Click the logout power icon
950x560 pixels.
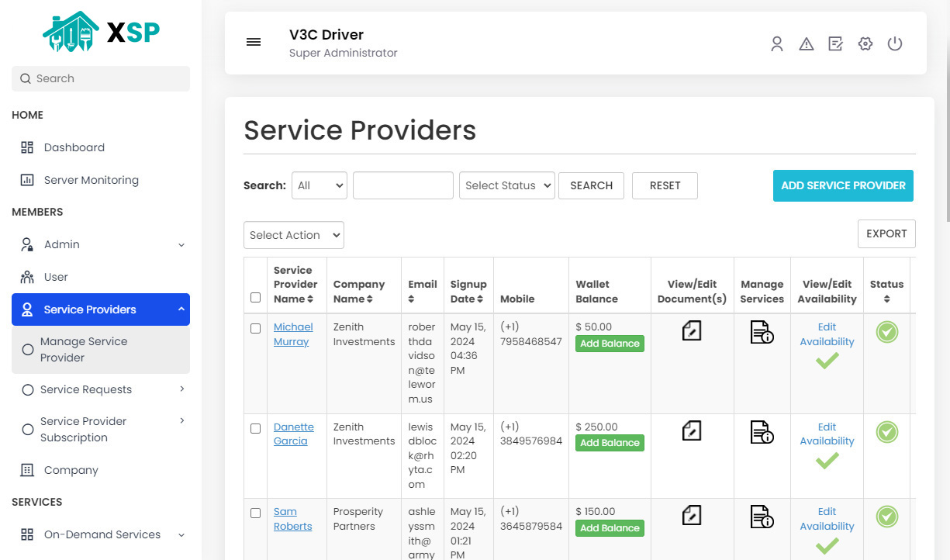895,44
